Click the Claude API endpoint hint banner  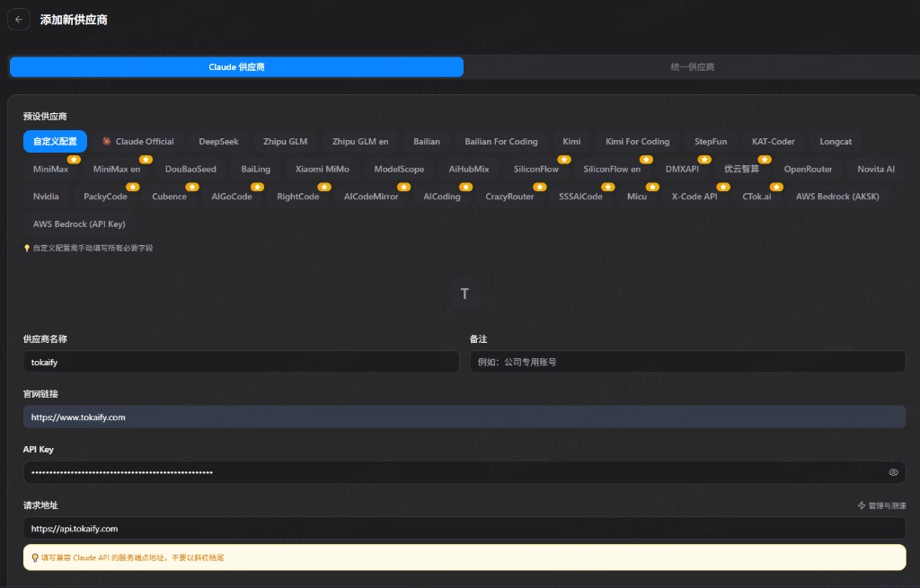click(x=464, y=557)
